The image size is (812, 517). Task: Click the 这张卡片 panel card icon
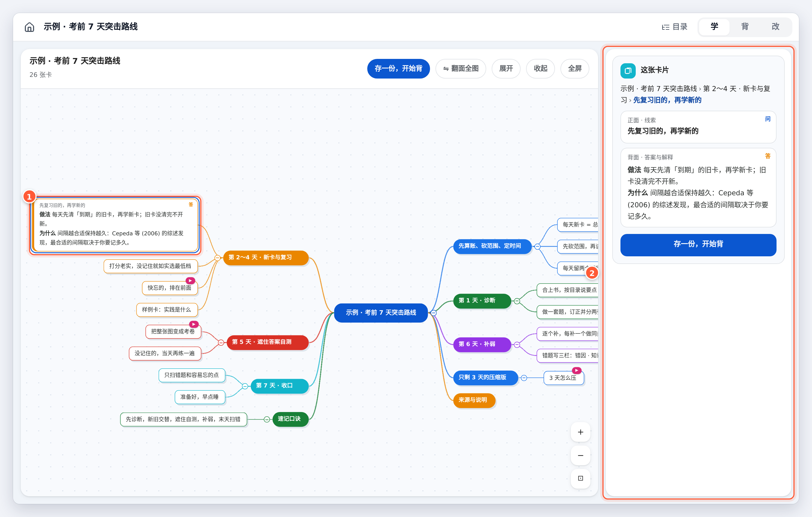(x=628, y=70)
